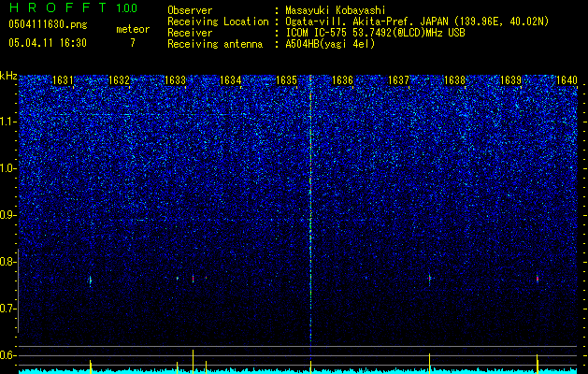
Task: Click the 0.7 kHz frequency label
Action: coord(7,309)
